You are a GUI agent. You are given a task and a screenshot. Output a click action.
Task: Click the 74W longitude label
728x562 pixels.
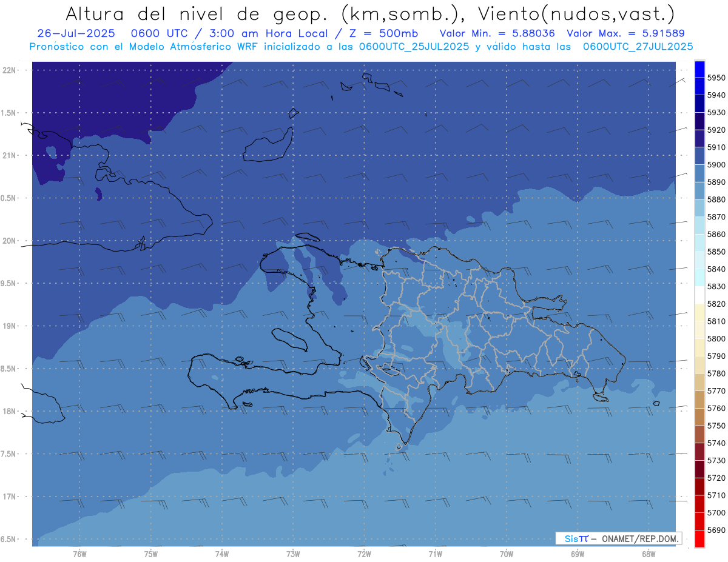(222, 554)
